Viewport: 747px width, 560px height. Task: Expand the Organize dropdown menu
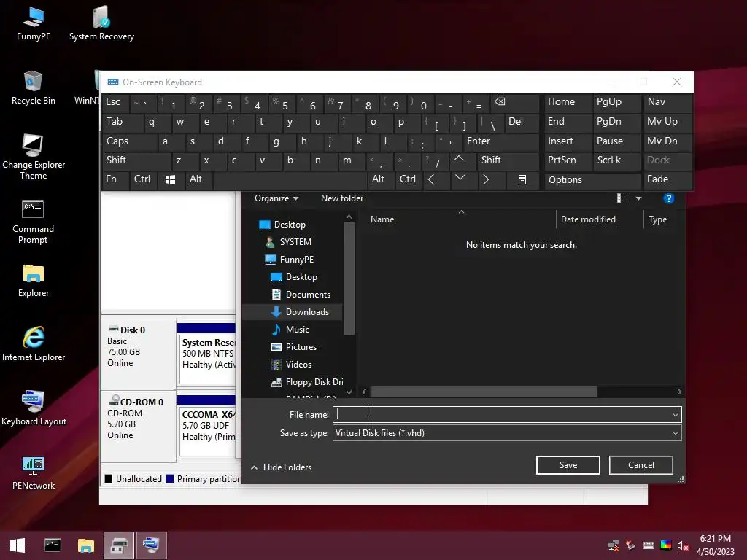(x=276, y=198)
